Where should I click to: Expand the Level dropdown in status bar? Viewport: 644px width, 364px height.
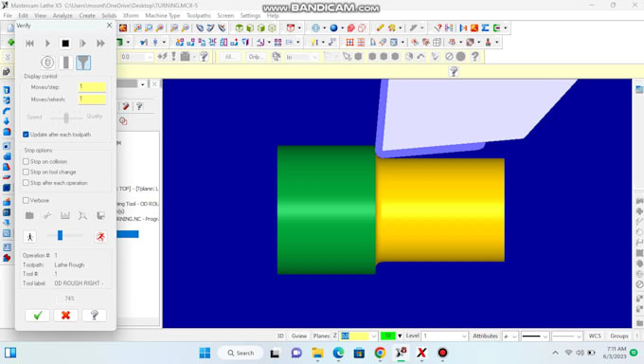pyautogui.click(x=464, y=336)
